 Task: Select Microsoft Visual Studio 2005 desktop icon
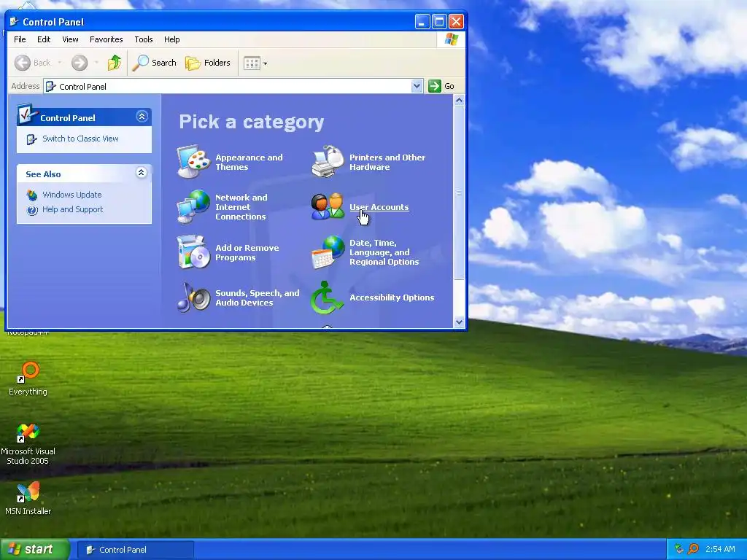click(x=28, y=444)
